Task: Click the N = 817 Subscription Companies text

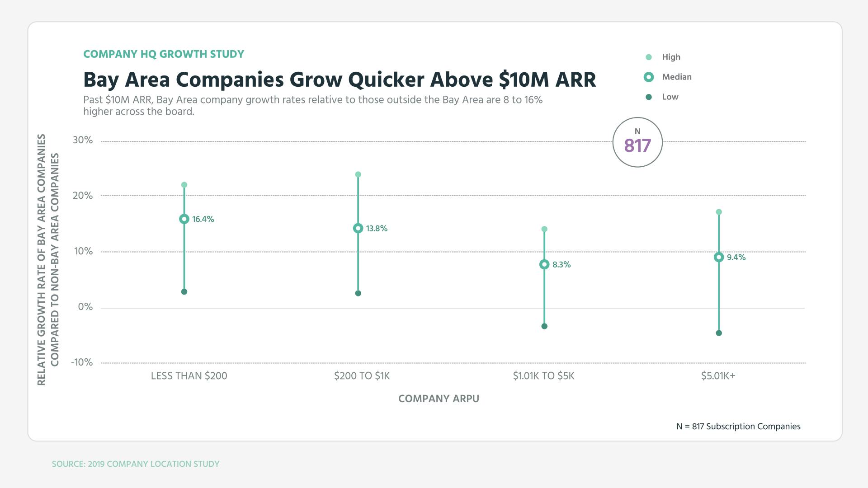Action: click(x=738, y=426)
